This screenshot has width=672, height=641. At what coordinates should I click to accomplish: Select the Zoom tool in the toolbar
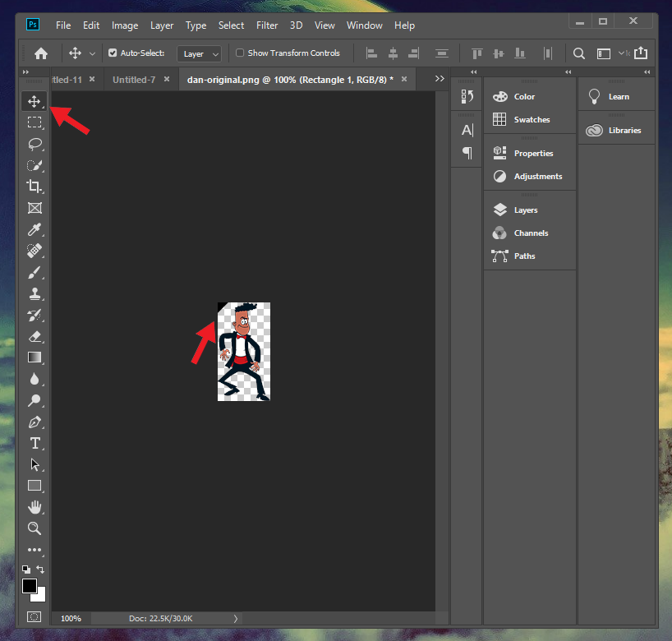coord(35,528)
